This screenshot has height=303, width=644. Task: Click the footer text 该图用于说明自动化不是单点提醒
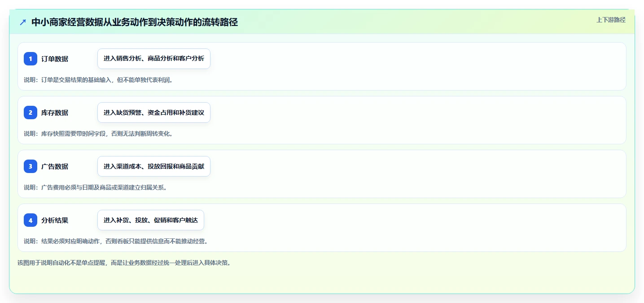pyautogui.click(x=61, y=263)
